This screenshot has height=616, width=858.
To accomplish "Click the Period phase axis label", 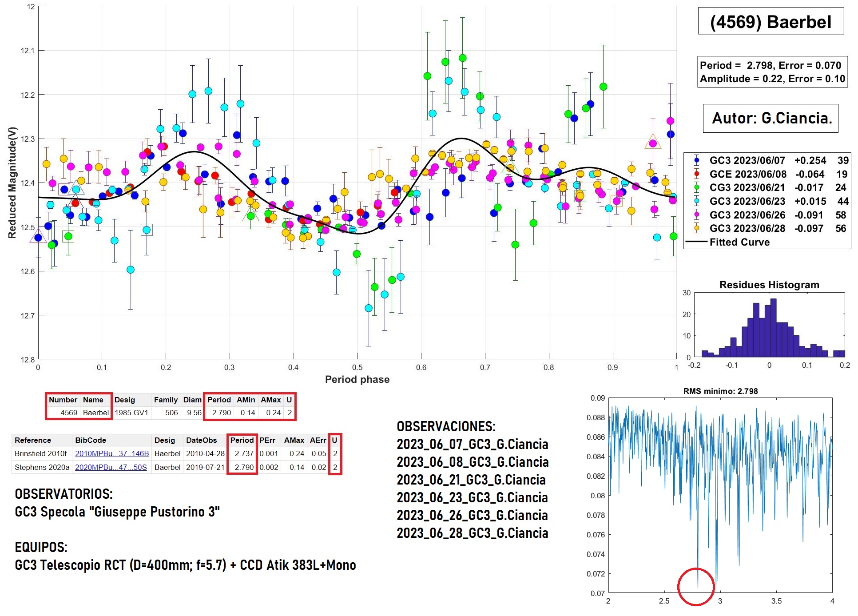I will 357,379.
